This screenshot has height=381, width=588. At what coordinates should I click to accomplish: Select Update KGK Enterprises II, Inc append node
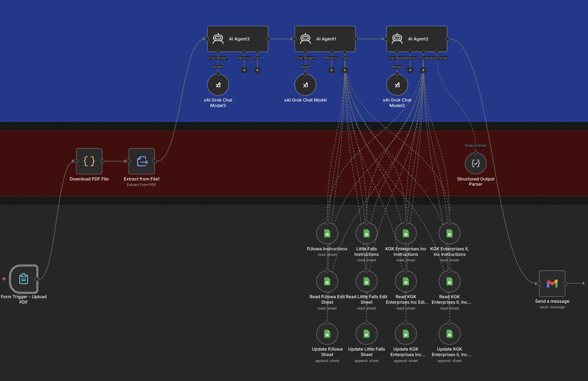450,334
